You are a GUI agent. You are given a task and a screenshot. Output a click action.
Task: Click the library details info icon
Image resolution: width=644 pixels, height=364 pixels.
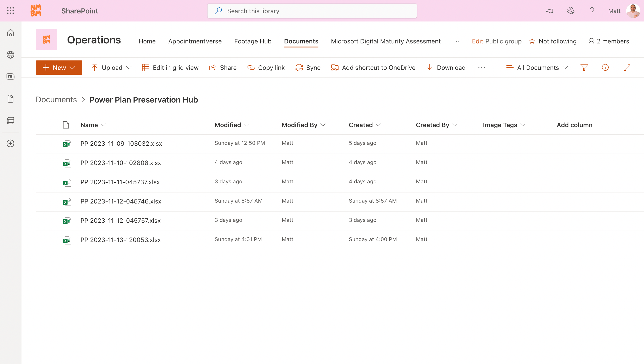(x=605, y=67)
